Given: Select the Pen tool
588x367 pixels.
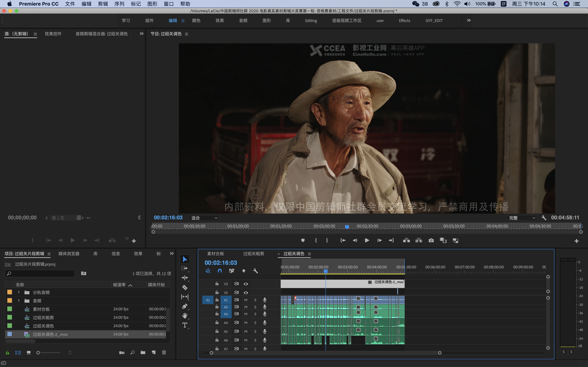Looking at the screenshot, I should pos(185,306).
